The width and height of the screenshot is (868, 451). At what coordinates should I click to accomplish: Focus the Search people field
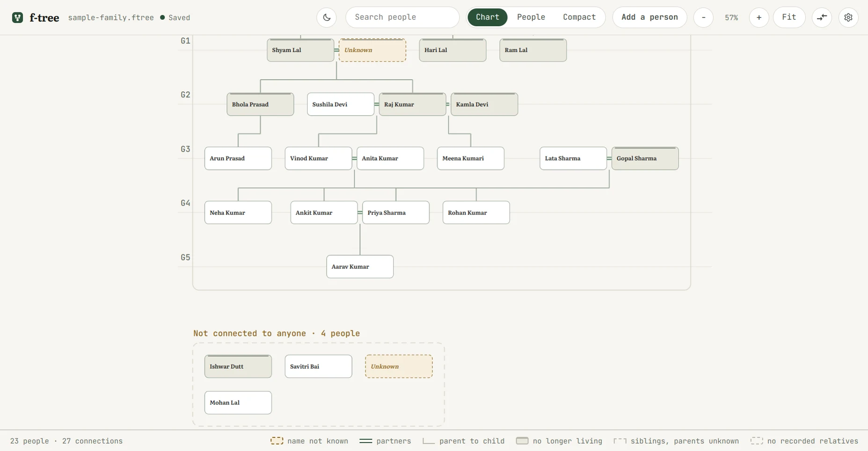[402, 17]
